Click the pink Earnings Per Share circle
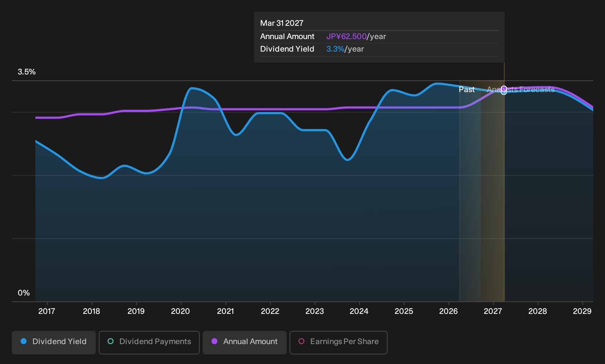The height and width of the screenshot is (364, 605). (301, 341)
